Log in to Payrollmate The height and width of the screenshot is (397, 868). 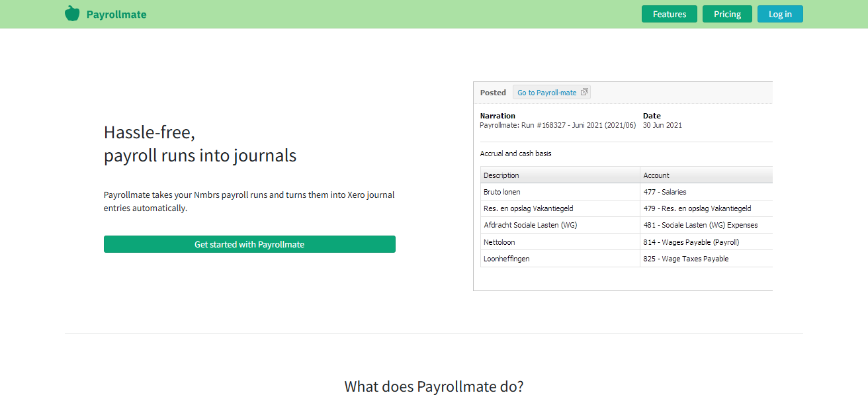(x=780, y=13)
